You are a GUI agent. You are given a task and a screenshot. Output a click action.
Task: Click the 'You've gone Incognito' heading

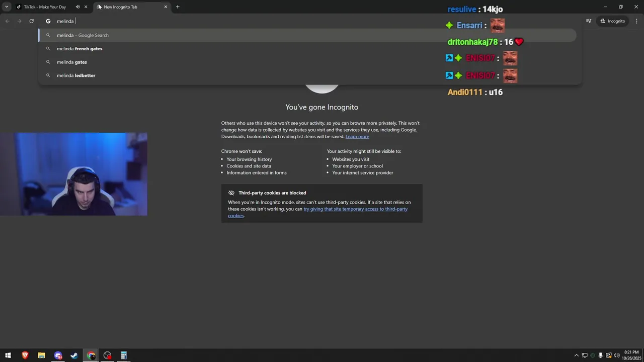click(x=322, y=107)
